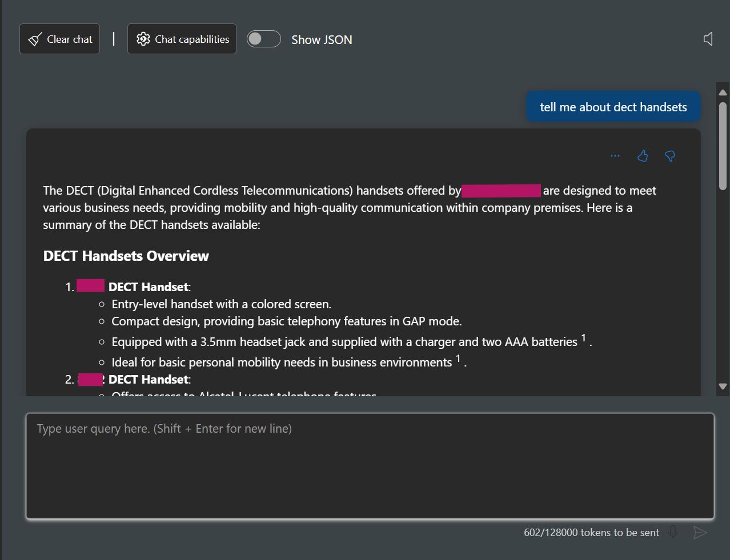
Task: Click the chat scrollbar up arrow
Action: pyautogui.click(x=723, y=92)
